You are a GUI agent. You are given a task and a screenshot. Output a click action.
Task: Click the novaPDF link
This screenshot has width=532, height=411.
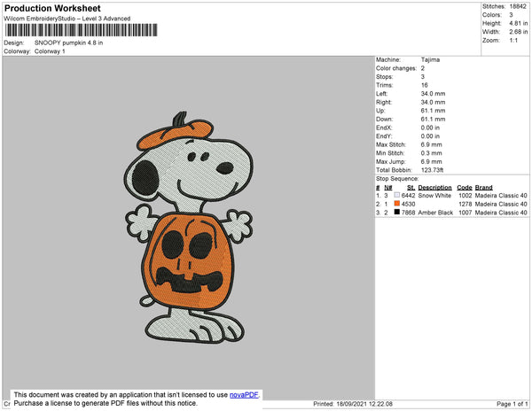click(244, 395)
